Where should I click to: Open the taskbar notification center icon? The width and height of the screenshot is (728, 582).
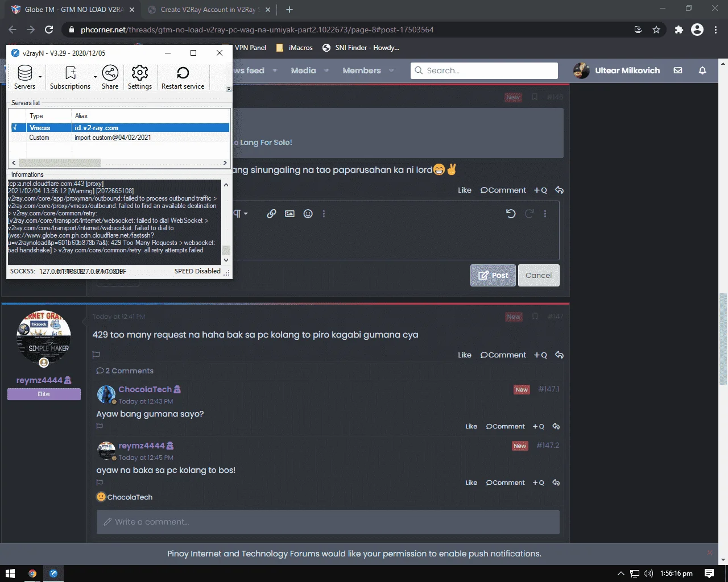709,573
